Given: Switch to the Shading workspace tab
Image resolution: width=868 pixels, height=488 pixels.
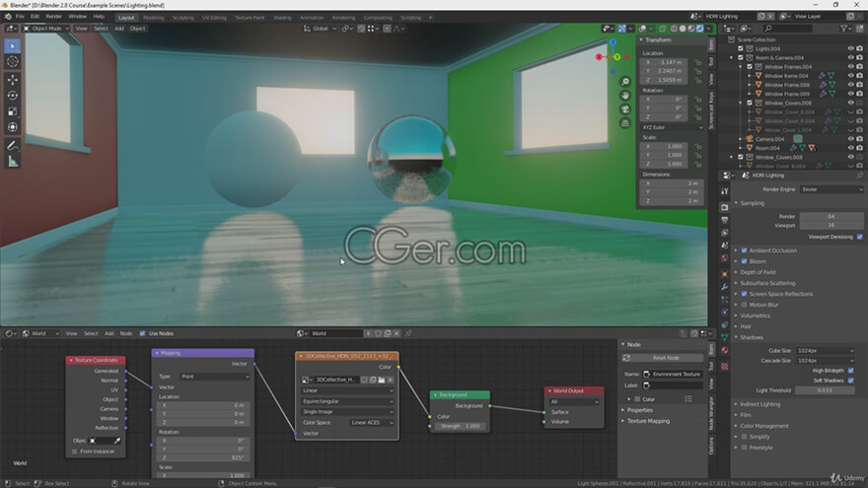Looking at the screenshot, I should pyautogui.click(x=282, y=18).
